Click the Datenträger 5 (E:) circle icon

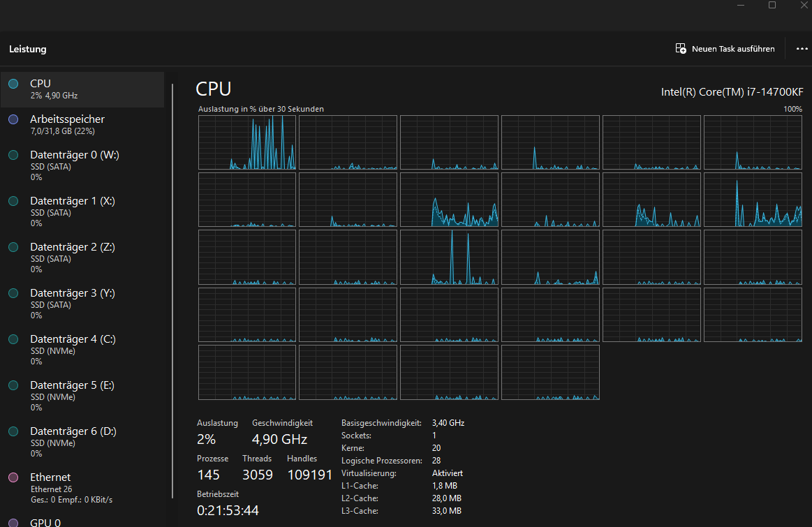pos(13,385)
